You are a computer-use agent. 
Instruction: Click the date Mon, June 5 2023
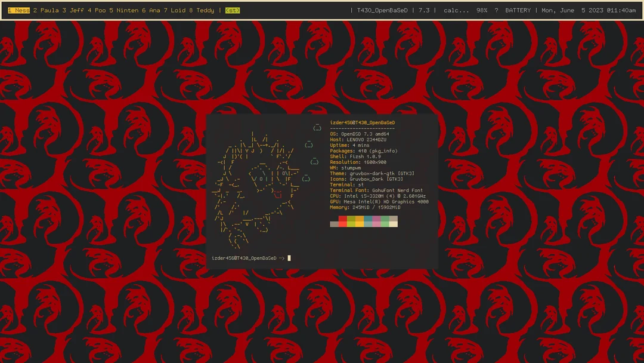click(574, 10)
